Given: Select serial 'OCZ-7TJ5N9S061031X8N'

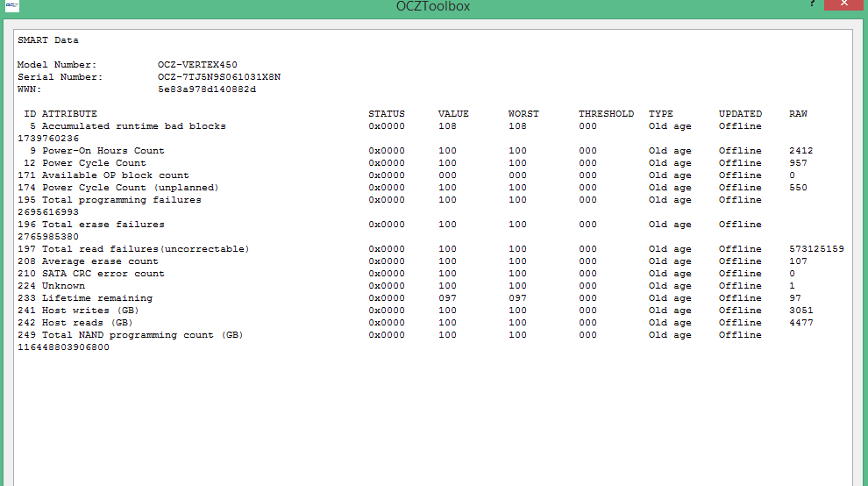Looking at the screenshot, I should (218, 77).
